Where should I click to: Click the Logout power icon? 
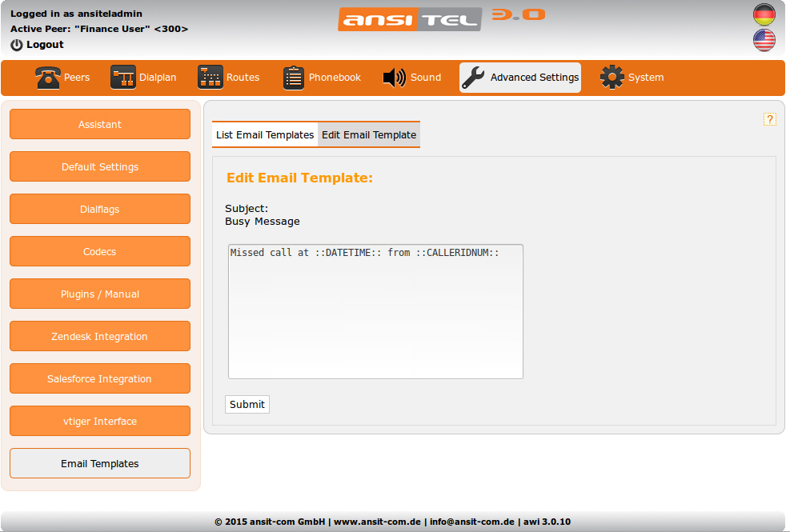[x=17, y=45]
